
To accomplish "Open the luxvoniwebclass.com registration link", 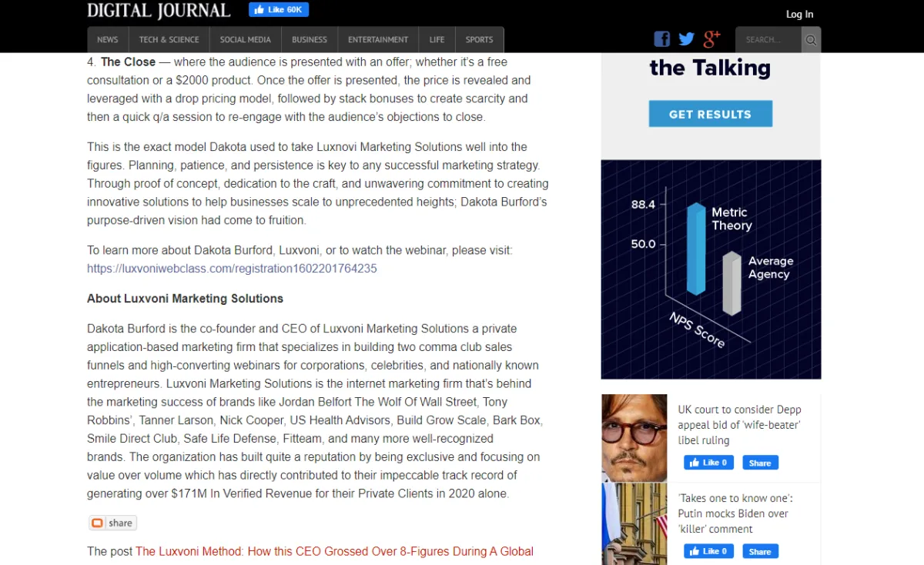I will click(232, 269).
